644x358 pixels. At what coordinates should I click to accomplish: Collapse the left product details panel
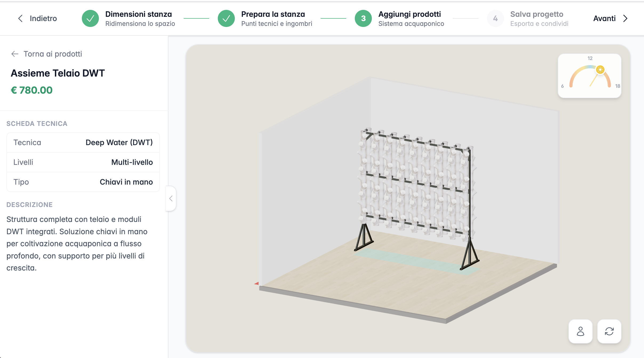click(171, 198)
